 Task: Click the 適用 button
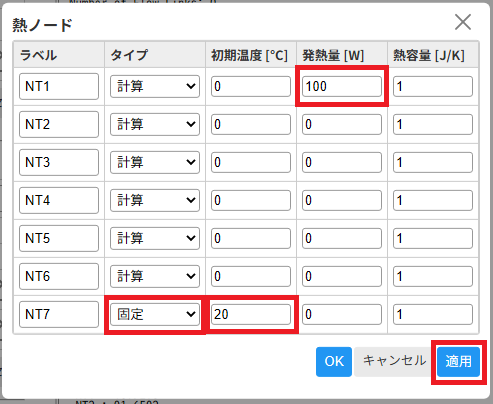(x=458, y=362)
